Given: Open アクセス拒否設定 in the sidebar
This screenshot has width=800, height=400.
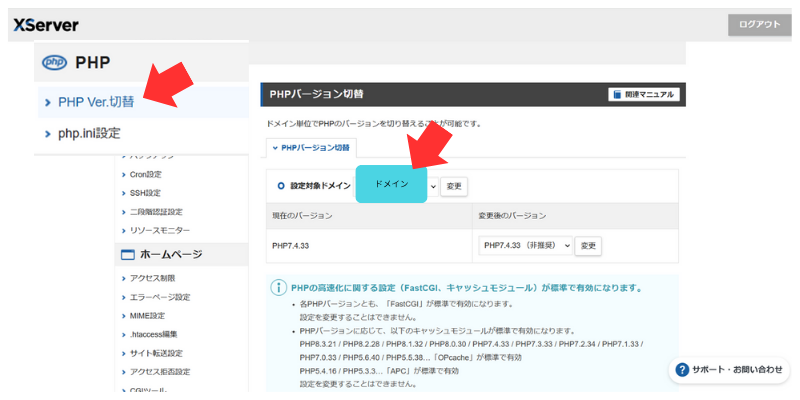Looking at the screenshot, I should click(160, 372).
